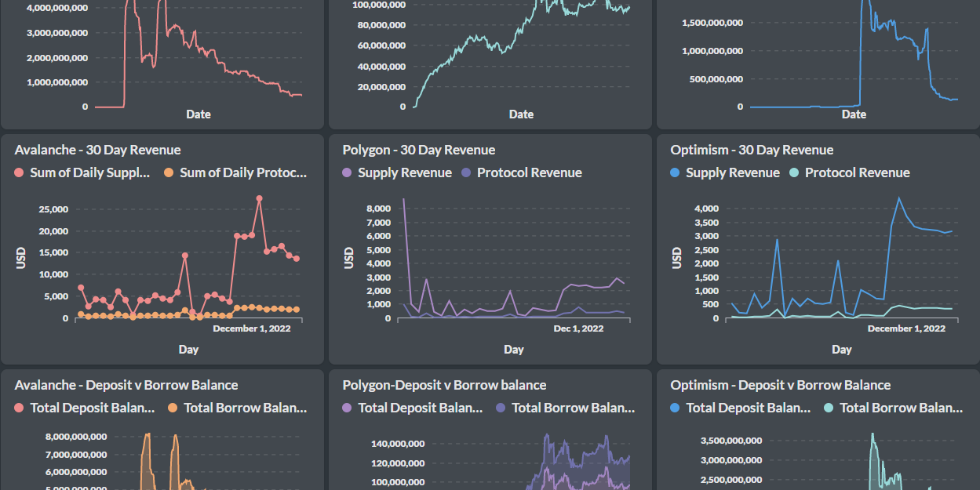
Task: Click the '2,500' tick on Optimism revenue chart
Action: coord(706,250)
